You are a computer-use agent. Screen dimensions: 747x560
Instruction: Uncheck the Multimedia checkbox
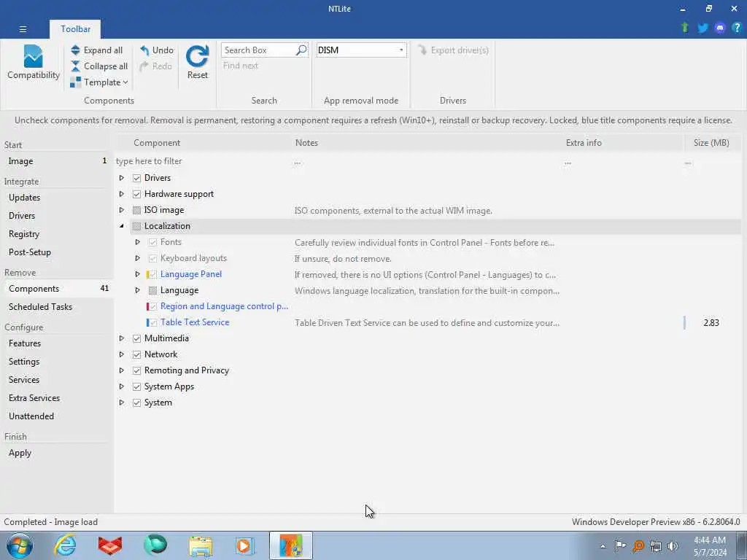(x=136, y=338)
